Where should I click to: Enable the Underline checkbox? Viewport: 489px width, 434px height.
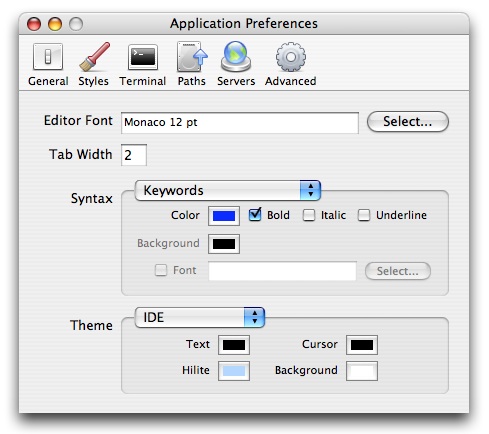364,215
